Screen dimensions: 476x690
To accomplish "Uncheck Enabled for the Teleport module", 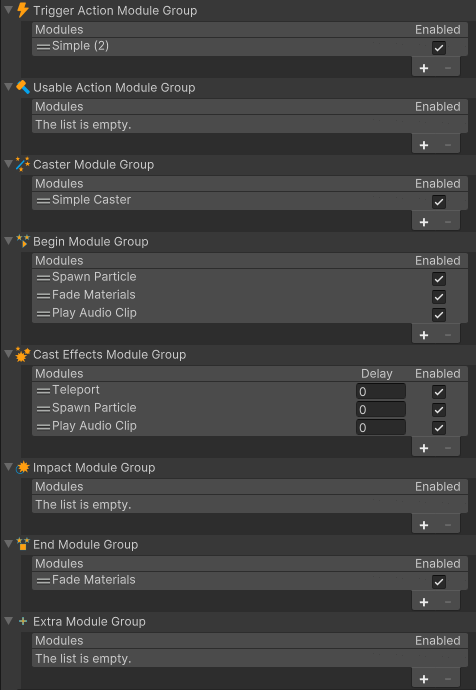I will [439, 392].
